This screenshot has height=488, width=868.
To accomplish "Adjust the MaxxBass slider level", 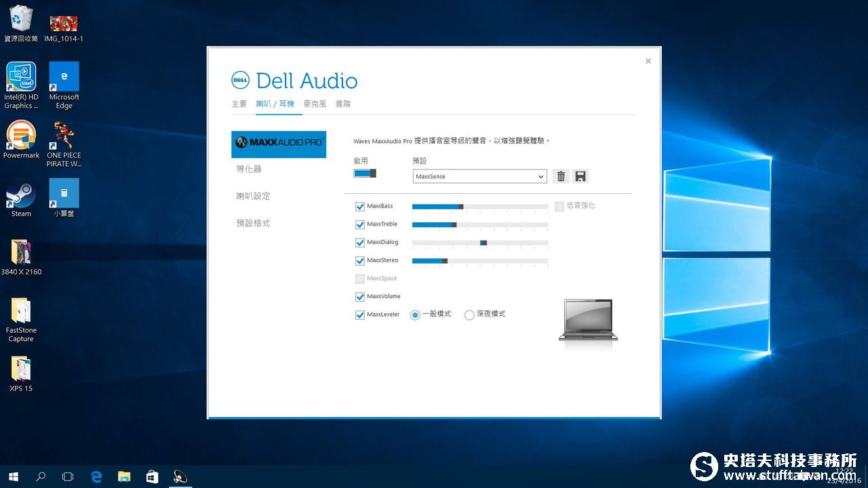I will (x=480, y=206).
